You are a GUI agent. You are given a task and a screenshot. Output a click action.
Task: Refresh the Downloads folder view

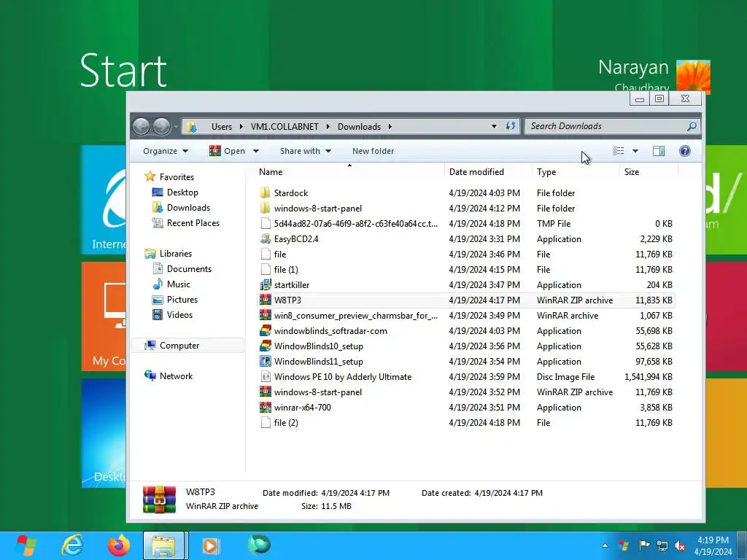tap(510, 126)
